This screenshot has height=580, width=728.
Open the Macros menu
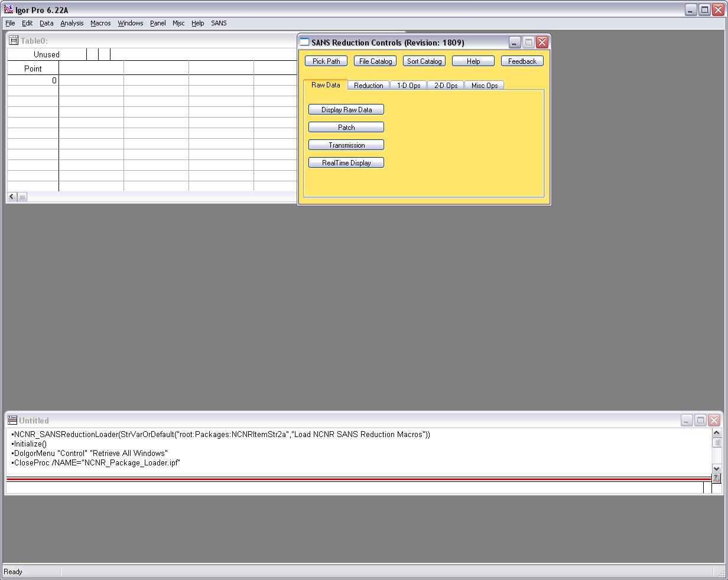point(100,23)
